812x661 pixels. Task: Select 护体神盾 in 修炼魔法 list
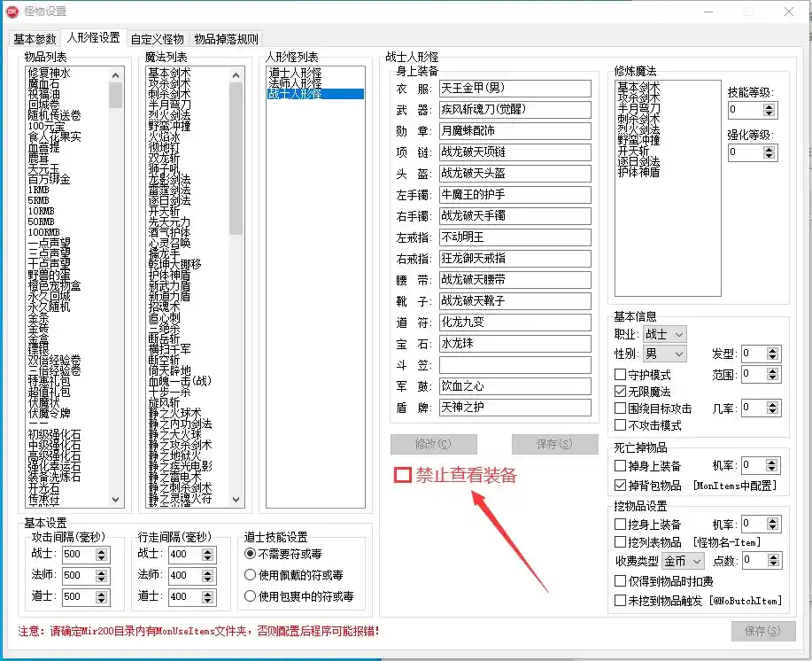638,172
